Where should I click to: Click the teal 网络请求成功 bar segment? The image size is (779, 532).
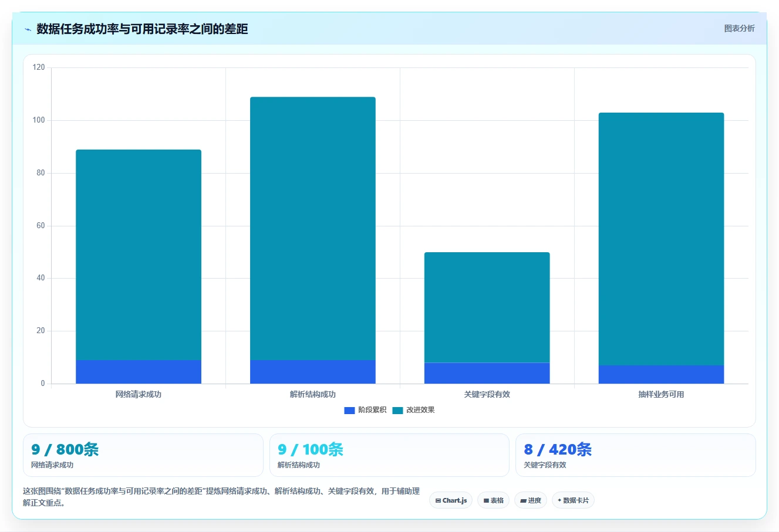tap(139, 255)
